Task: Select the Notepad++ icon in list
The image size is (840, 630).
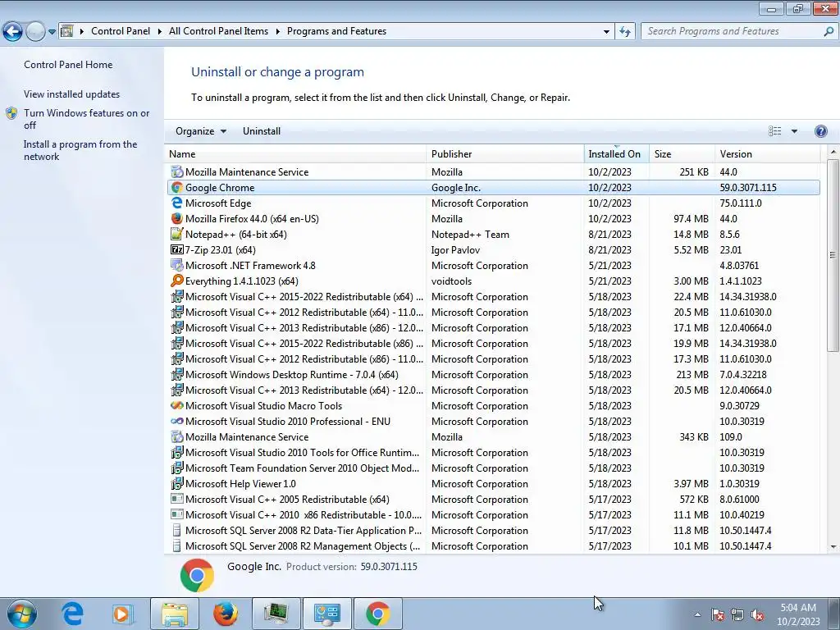Action: pyautogui.click(x=177, y=234)
